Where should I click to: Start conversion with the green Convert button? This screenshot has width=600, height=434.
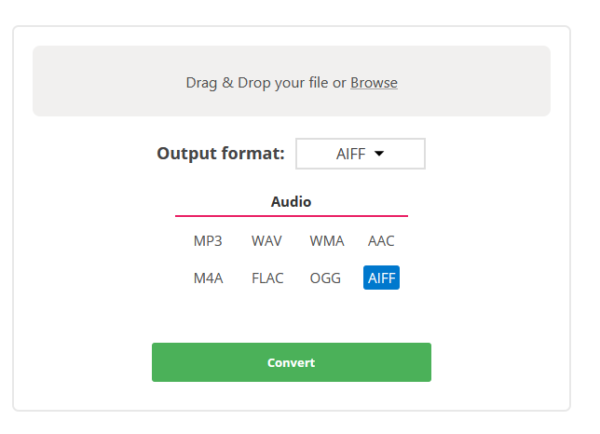(x=292, y=362)
